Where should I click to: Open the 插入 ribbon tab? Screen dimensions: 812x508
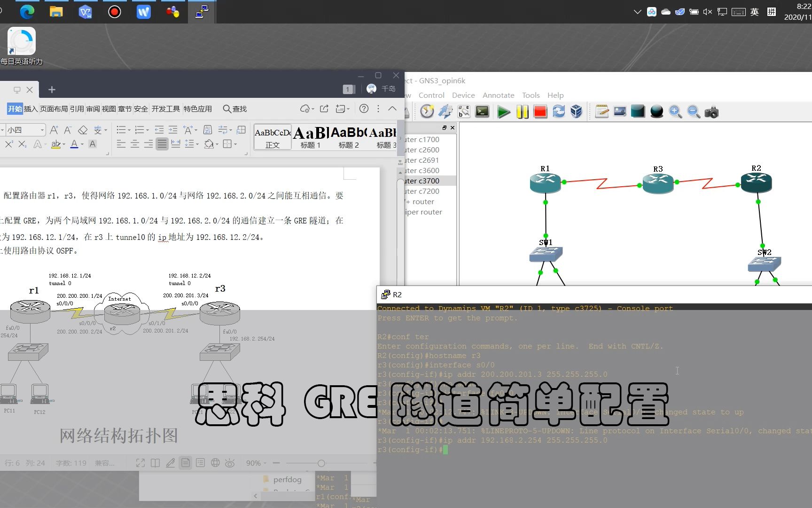(x=31, y=109)
